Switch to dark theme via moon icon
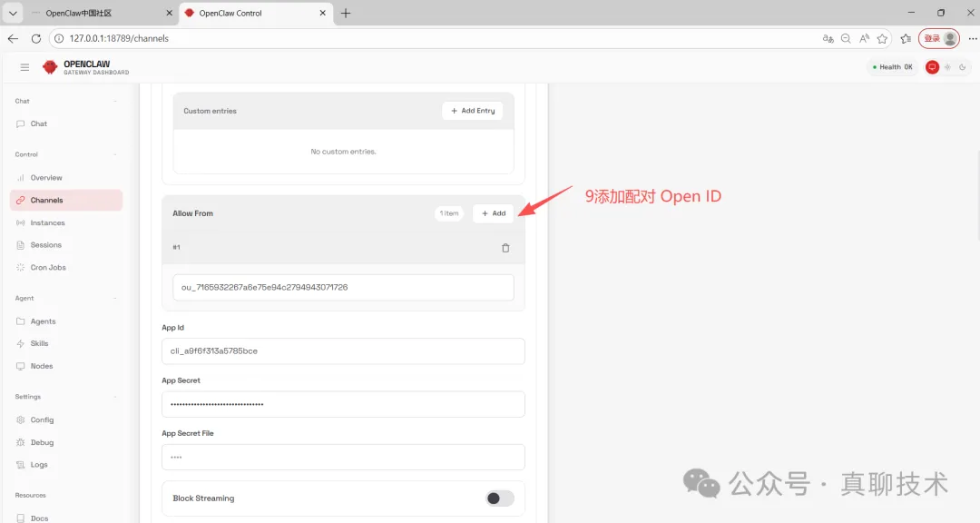Screen dimensions: 980x523 pos(963,67)
